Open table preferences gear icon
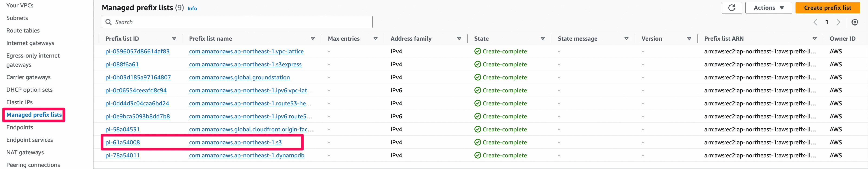The width and height of the screenshot is (868, 169). (855, 22)
